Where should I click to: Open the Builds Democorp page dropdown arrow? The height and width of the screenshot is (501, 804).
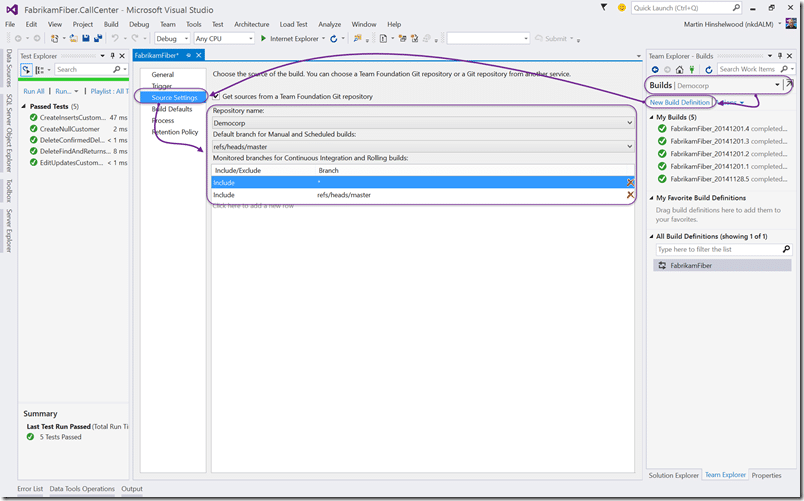coord(777,85)
